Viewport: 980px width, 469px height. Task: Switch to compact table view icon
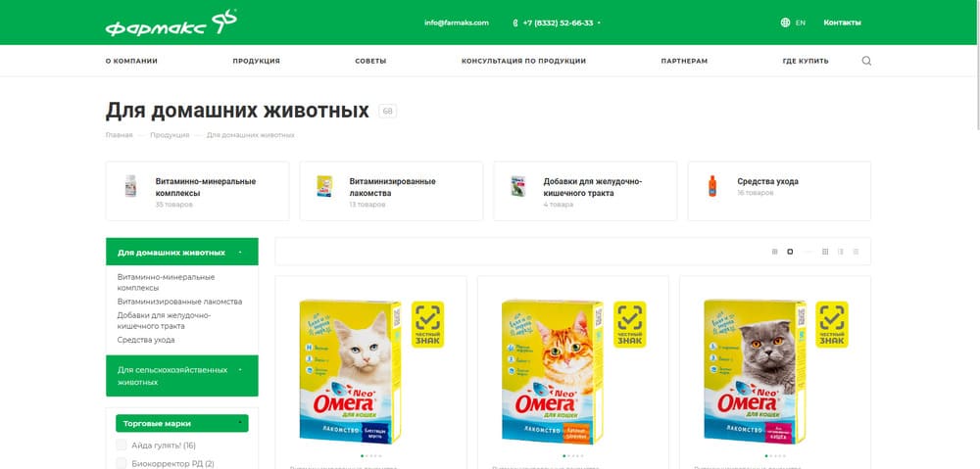(857, 252)
